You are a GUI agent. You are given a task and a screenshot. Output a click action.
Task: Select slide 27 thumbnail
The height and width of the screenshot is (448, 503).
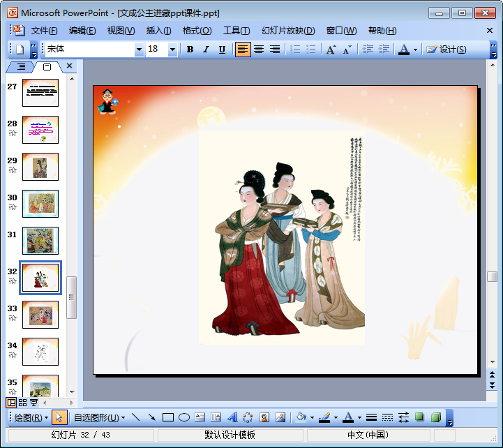(40, 93)
